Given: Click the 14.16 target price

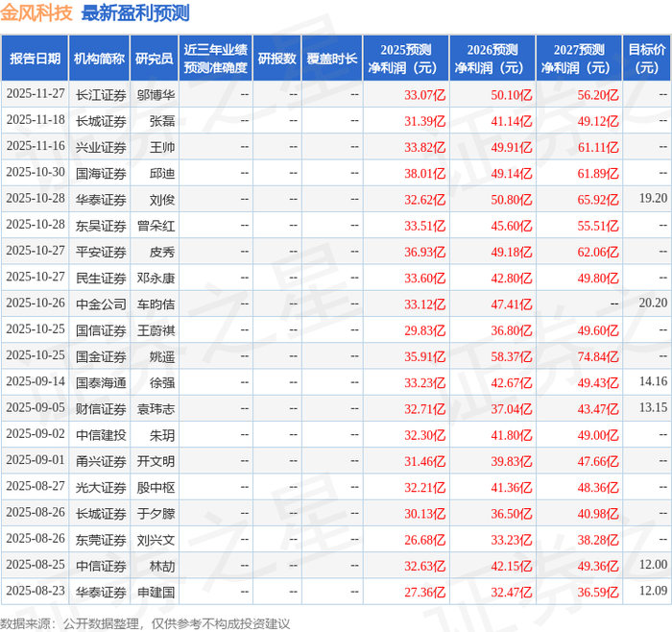Looking at the screenshot, I should (653, 381).
